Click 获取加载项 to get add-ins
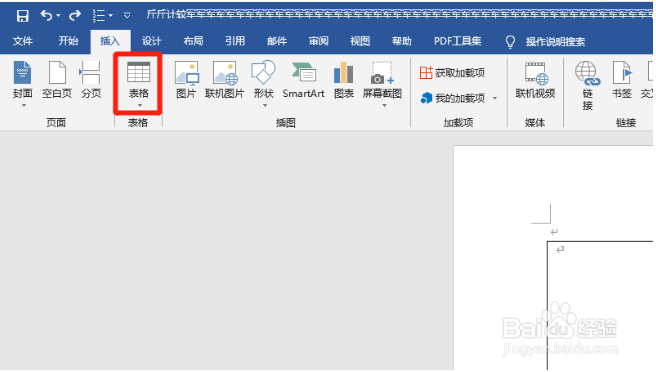 tap(452, 73)
